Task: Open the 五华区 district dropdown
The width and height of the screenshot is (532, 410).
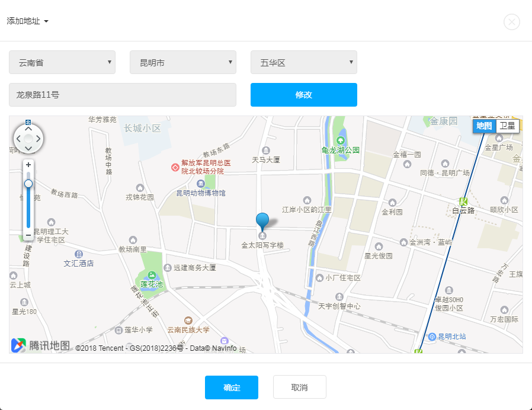Action: click(304, 62)
